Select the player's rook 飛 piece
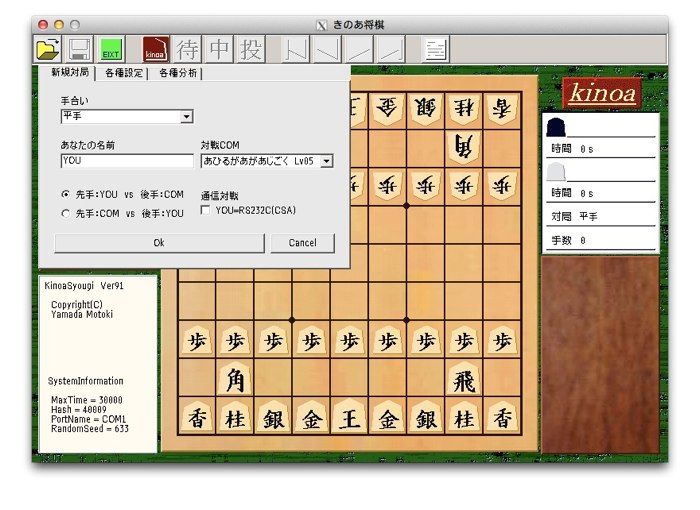This screenshot has height=510, width=700. tap(464, 379)
